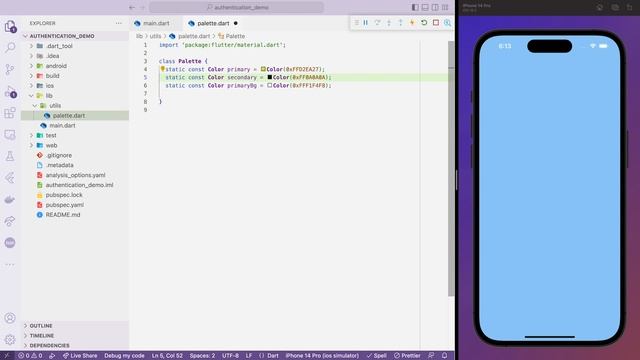Viewport: 640px width, 360px height.
Task: Pause the debug session
Action: [x=366, y=23]
